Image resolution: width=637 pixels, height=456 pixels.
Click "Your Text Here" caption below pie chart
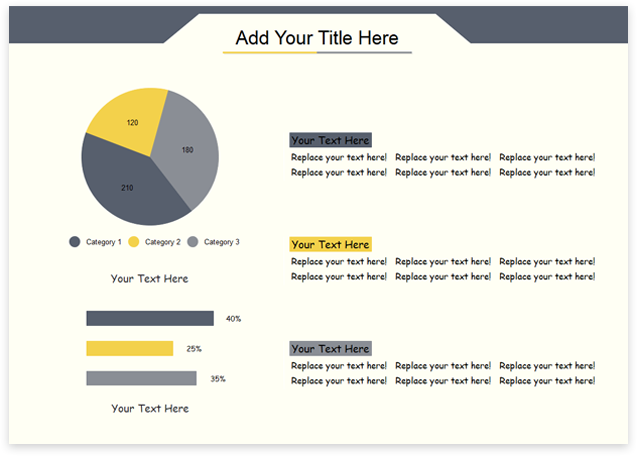point(149,279)
